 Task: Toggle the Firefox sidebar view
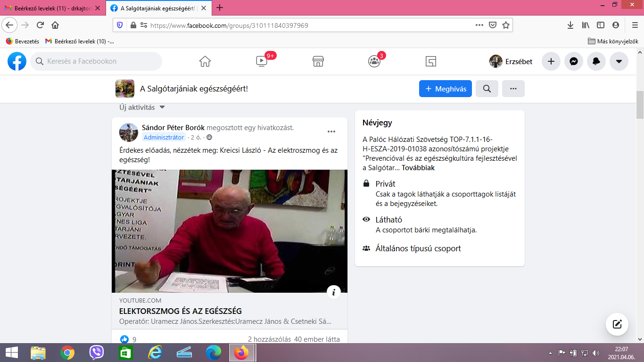600,25
